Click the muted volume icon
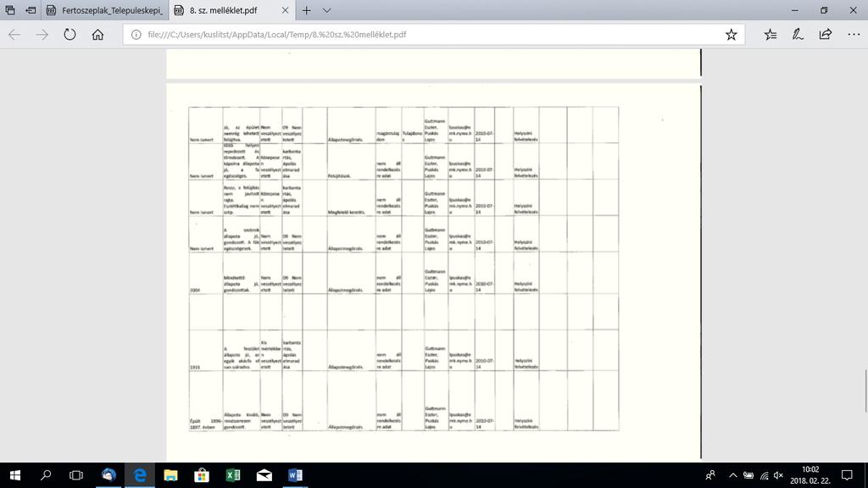The height and width of the screenshot is (488, 868). tap(778, 475)
